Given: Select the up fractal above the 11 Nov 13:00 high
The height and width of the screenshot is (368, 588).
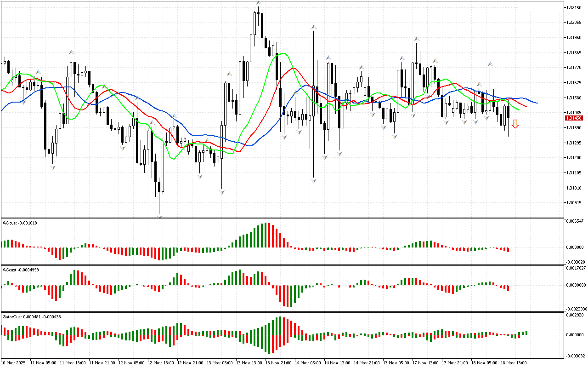Looking at the screenshot, I should tap(71, 52).
